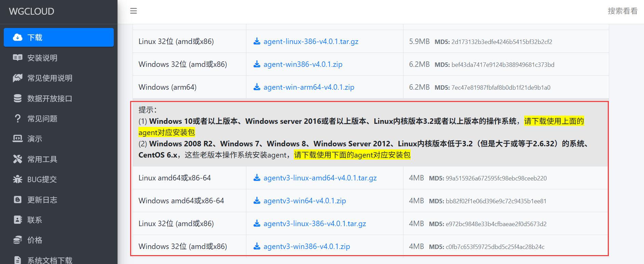Click the chart icon beside 常见使用说明

[17, 78]
